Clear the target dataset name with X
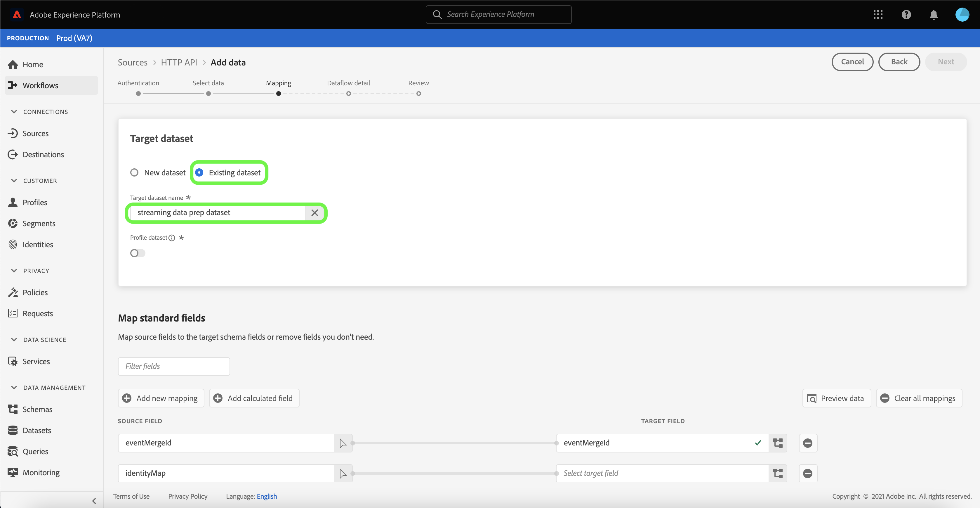Image resolution: width=980 pixels, height=508 pixels. (x=314, y=213)
